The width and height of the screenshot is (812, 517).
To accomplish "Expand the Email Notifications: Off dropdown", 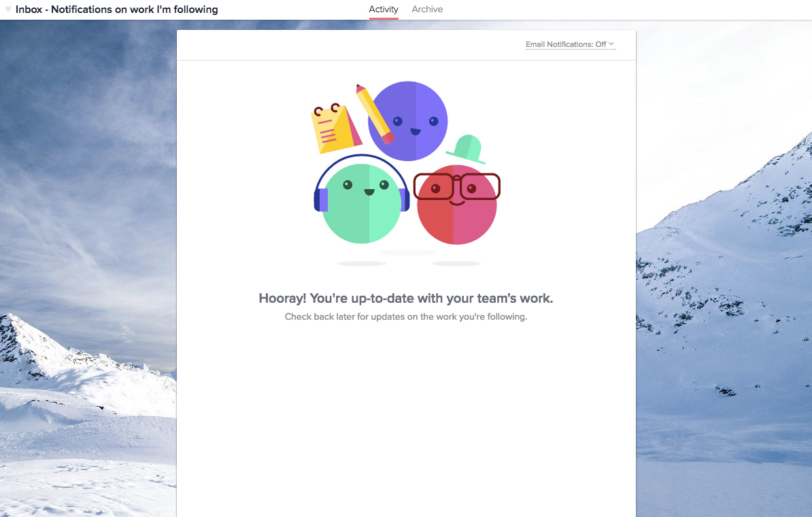I will pos(570,44).
